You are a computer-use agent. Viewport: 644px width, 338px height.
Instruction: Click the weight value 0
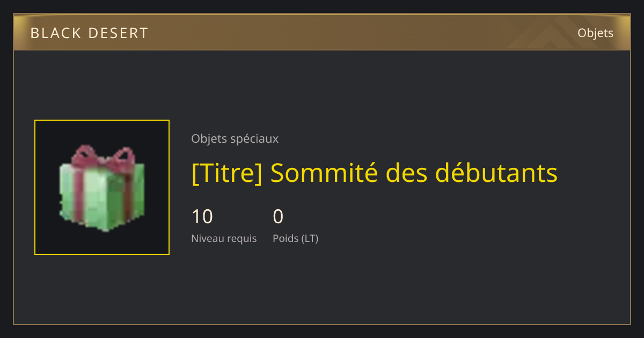click(278, 217)
